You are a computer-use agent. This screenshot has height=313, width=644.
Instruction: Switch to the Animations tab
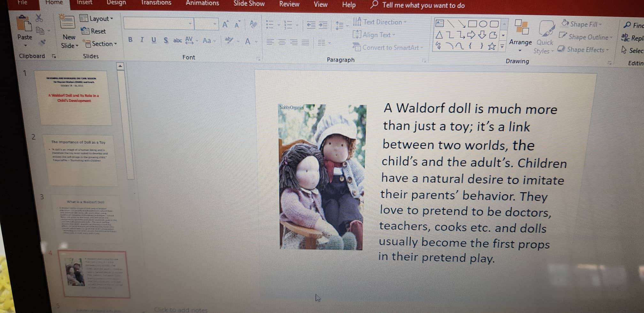(202, 3)
